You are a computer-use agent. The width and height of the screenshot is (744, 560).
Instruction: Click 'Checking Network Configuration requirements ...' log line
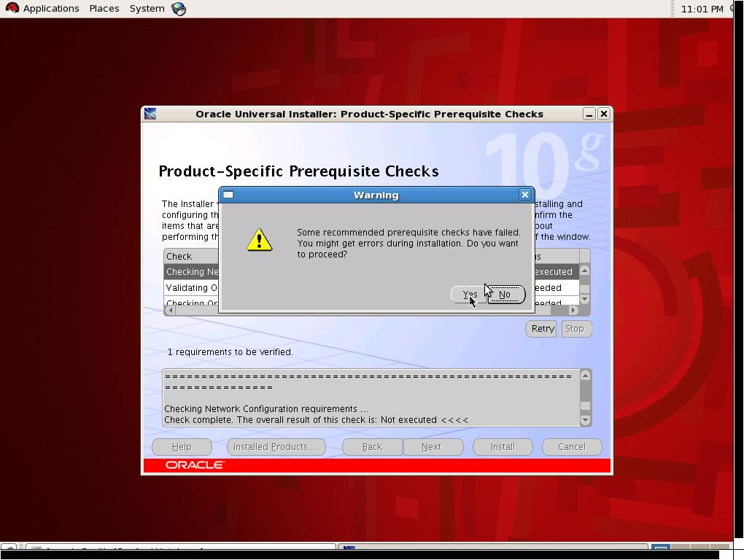click(266, 409)
